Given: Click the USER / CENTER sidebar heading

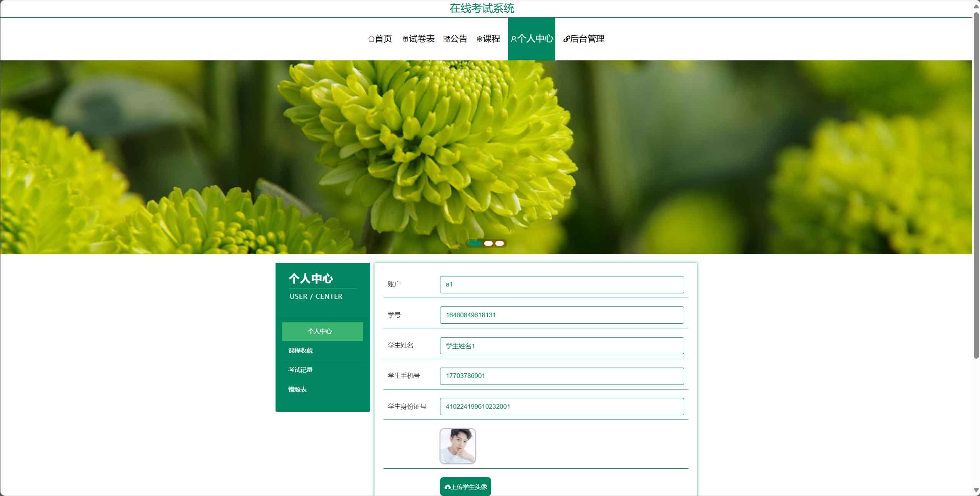Looking at the screenshot, I should point(316,296).
